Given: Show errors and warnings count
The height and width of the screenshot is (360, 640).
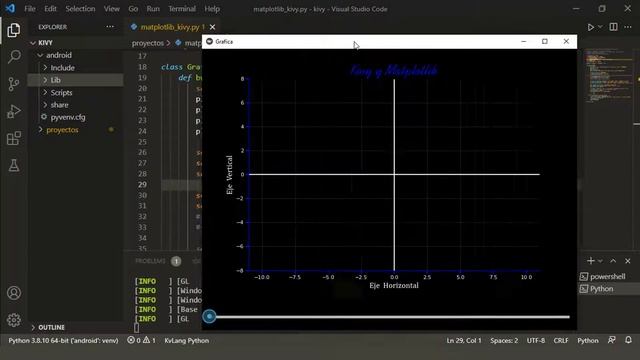Looking at the screenshot, I should pos(141,340).
